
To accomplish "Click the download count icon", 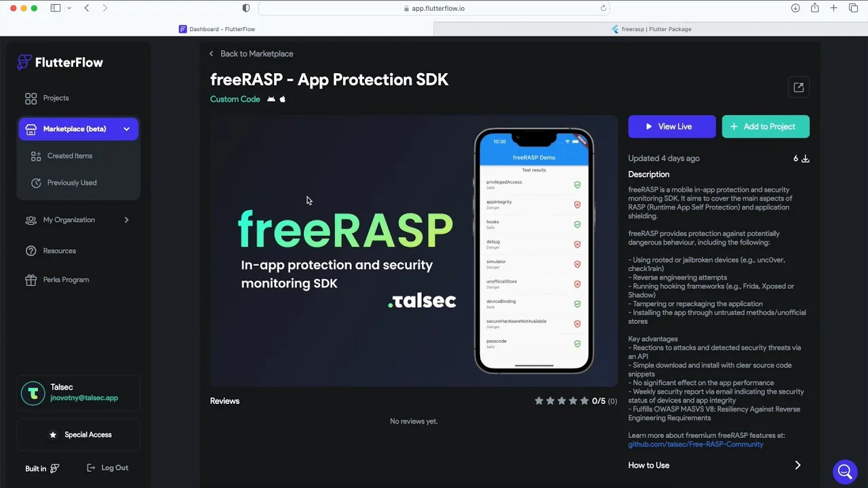I will (x=806, y=159).
